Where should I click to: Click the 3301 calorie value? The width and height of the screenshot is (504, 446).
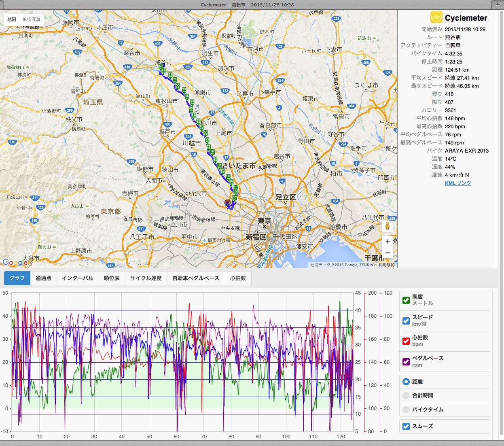pos(451,110)
